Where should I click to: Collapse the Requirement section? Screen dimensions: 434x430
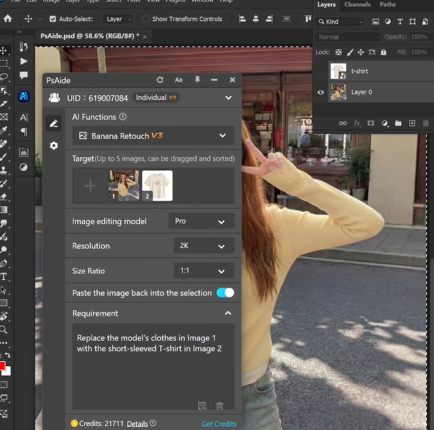228,313
